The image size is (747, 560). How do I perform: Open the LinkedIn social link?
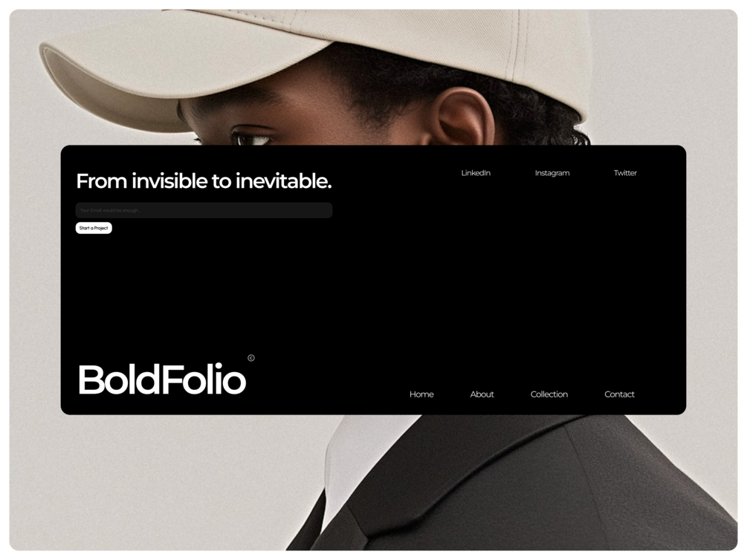click(476, 173)
